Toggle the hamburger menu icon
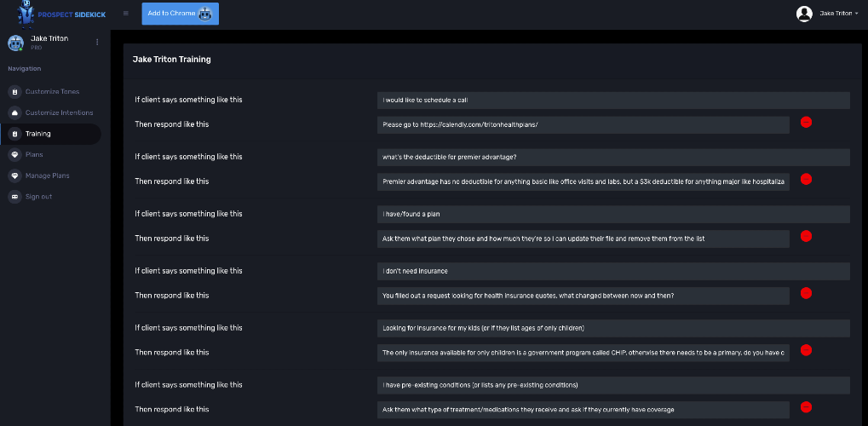The image size is (868, 426). (126, 14)
